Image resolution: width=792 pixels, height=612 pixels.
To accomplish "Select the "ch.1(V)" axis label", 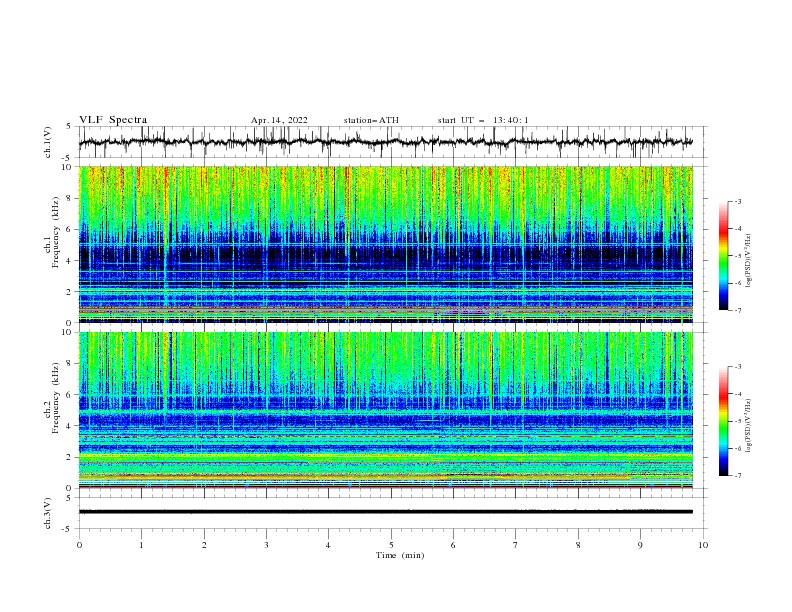I will pos(48,142).
